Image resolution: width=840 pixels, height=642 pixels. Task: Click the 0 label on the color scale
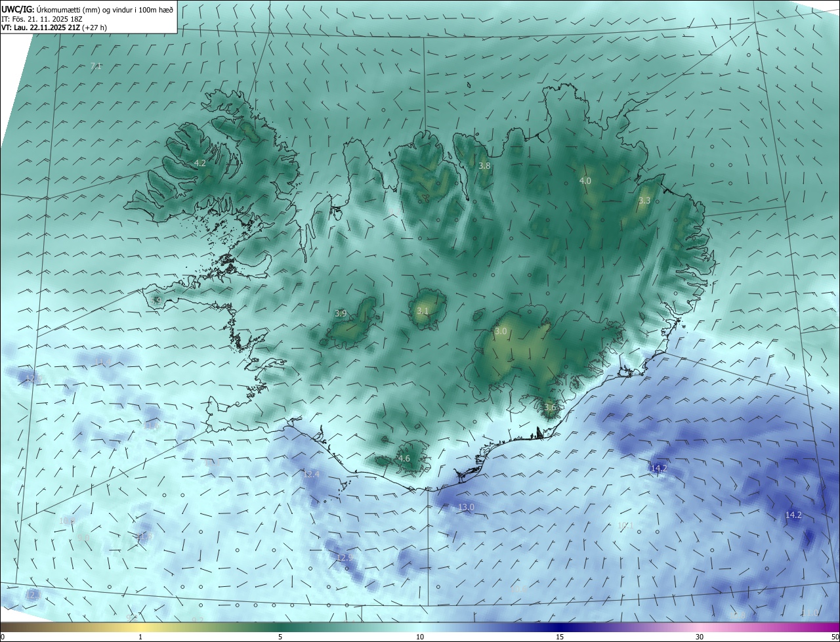[3, 637]
